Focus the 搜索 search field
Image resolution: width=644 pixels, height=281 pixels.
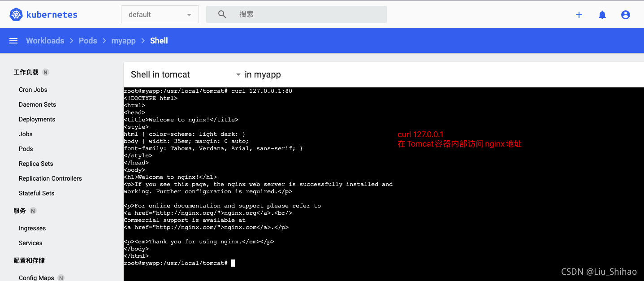pyautogui.click(x=296, y=14)
